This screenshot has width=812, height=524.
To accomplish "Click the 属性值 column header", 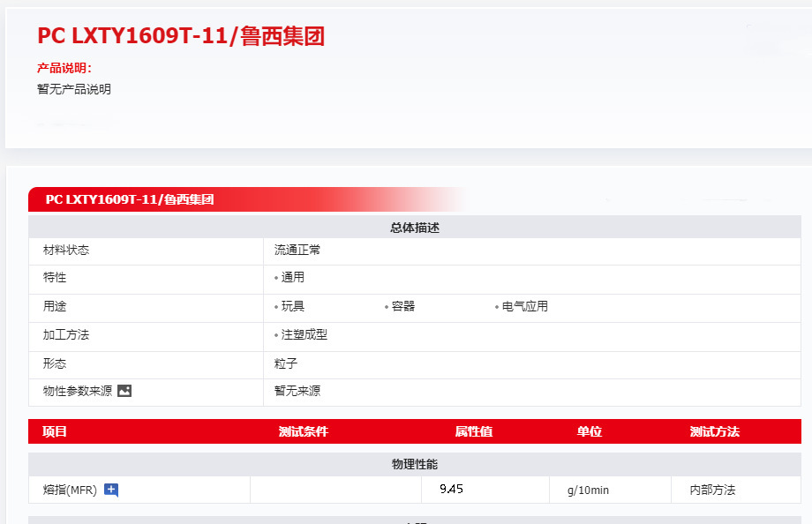I will pos(473,431).
